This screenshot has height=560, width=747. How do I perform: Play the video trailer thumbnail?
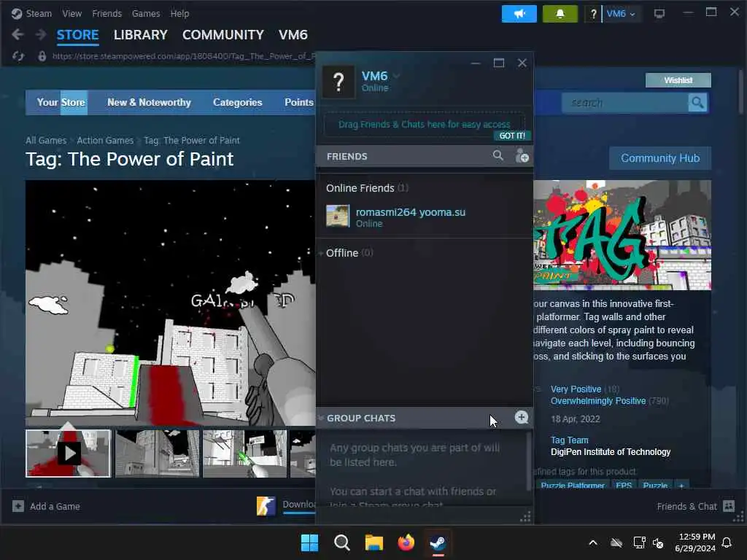(x=68, y=454)
